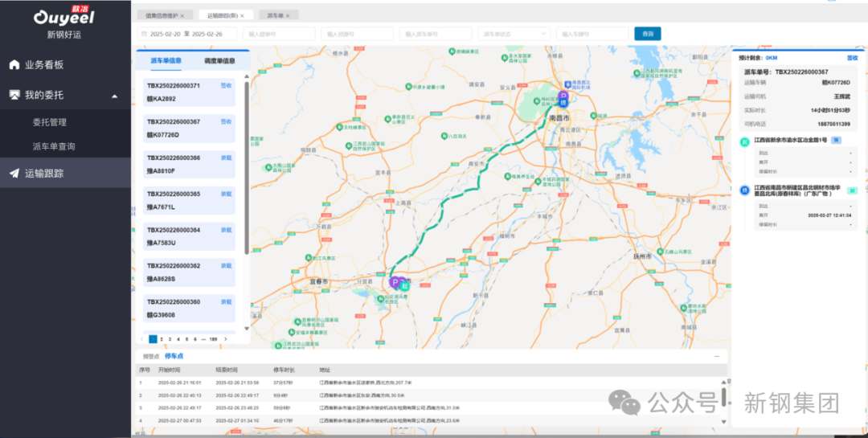Viewport: 868px width, 438px height.
Task: Click the 业务看板 home icon in sidebar
Action: pyautogui.click(x=14, y=64)
